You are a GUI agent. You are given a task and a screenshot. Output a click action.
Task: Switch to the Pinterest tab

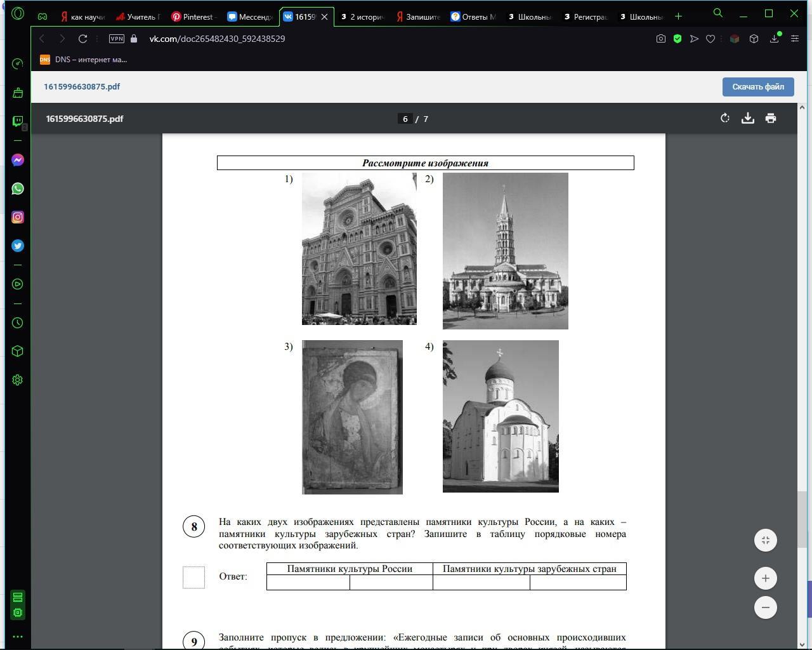tap(194, 17)
